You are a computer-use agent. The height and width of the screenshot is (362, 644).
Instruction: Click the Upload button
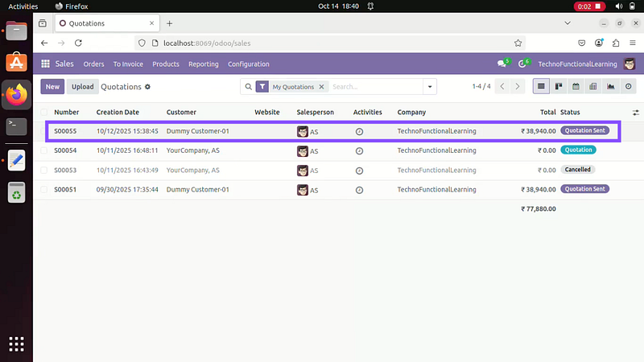(82, 87)
